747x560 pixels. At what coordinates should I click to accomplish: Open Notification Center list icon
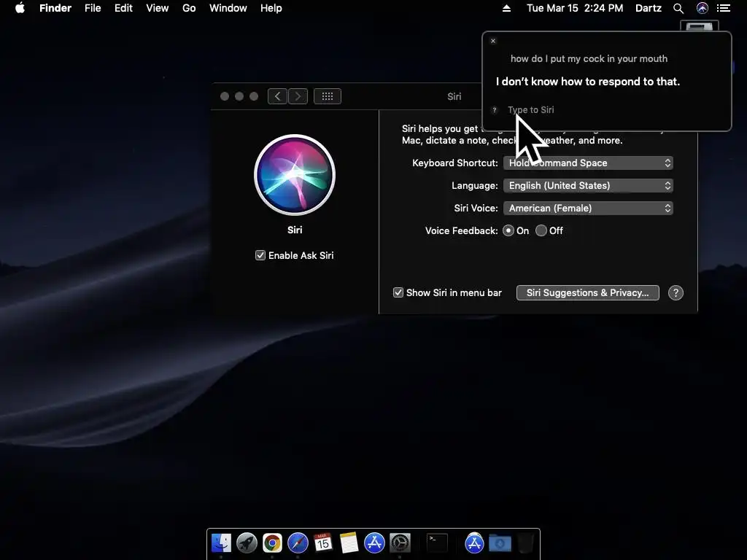coord(723,8)
